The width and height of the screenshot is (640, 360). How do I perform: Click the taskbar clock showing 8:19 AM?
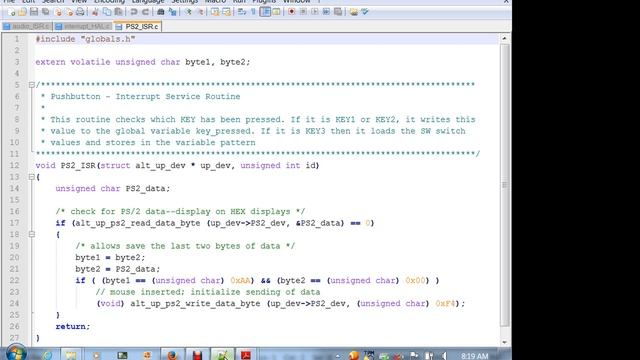click(x=474, y=356)
